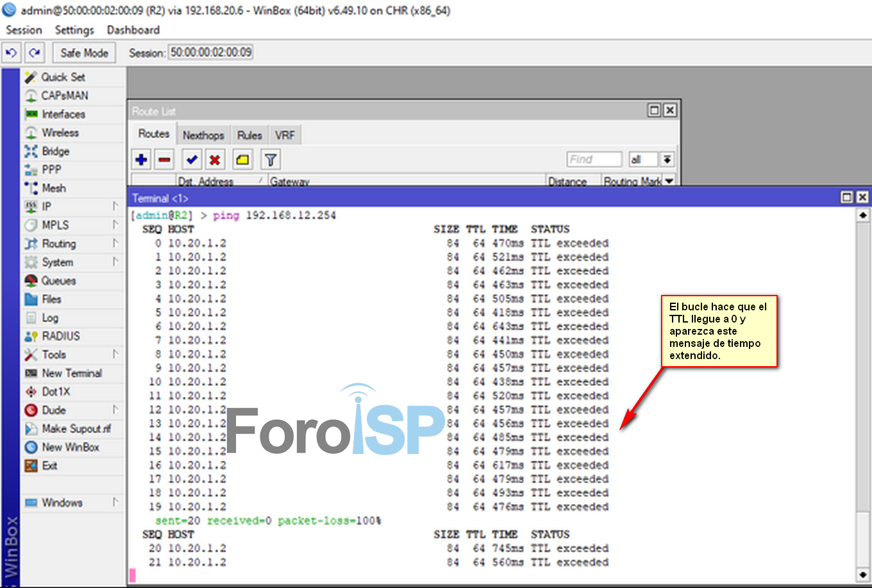The image size is (872, 588).
Task: Open the Settings menu
Action: click(74, 30)
